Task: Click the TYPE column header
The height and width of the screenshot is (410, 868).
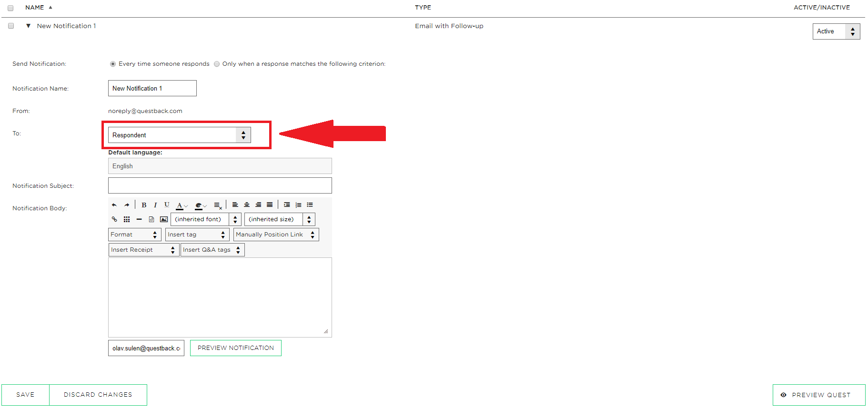Action: 423,8
